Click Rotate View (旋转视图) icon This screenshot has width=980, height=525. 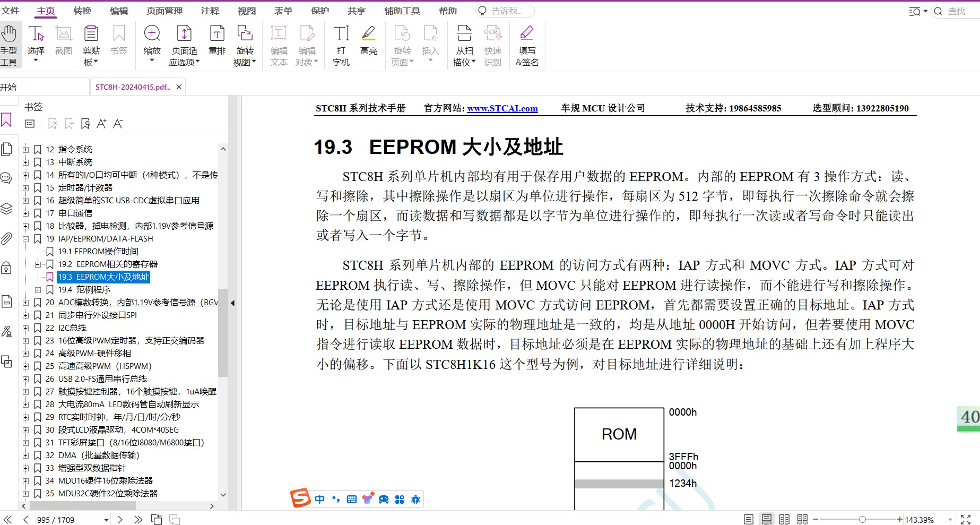pyautogui.click(x=245, y=34)
